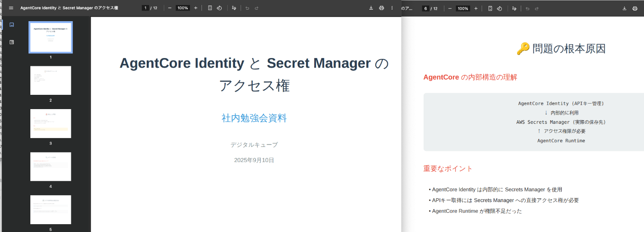Download the PDF from left viewer

pyautogui.click(x=371, y=8)
